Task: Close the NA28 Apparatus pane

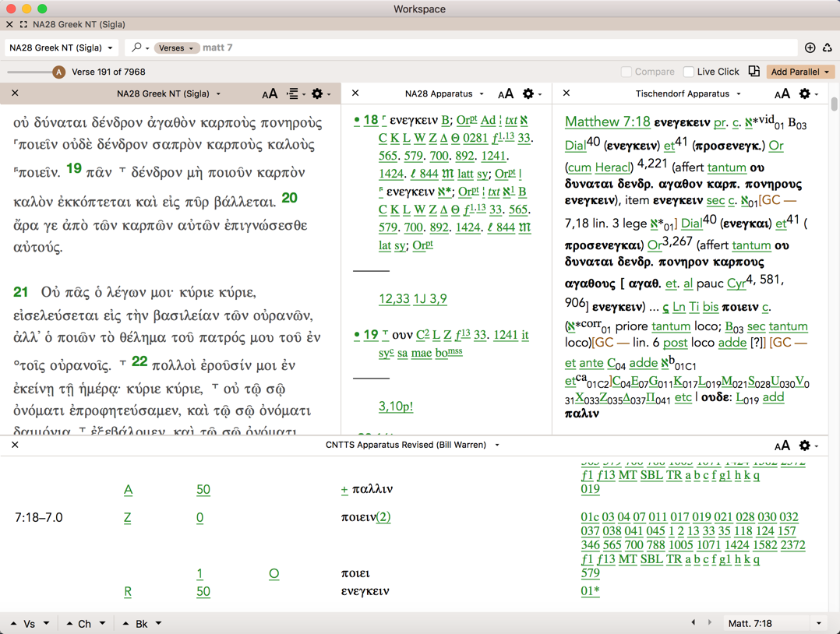Action: 355,93
